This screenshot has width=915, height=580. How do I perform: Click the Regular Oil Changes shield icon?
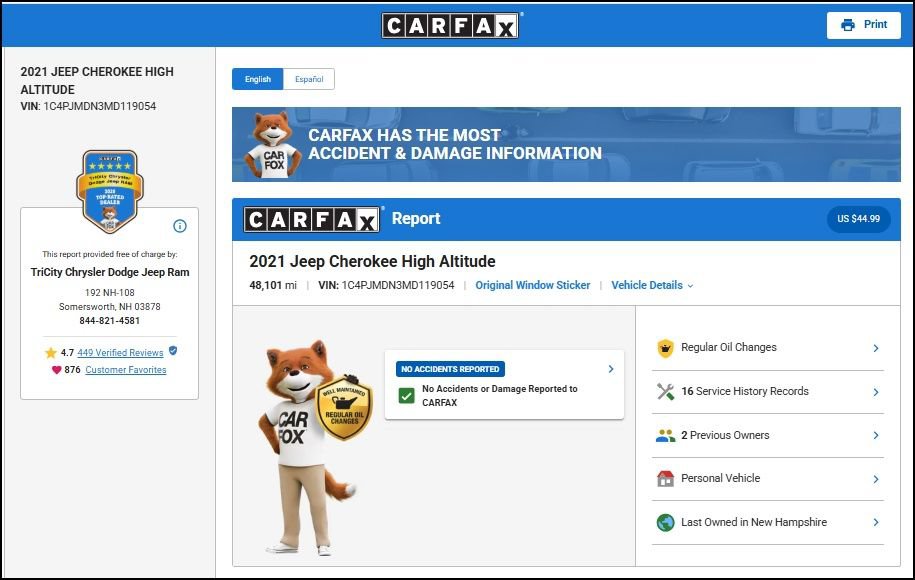[665, 348]
